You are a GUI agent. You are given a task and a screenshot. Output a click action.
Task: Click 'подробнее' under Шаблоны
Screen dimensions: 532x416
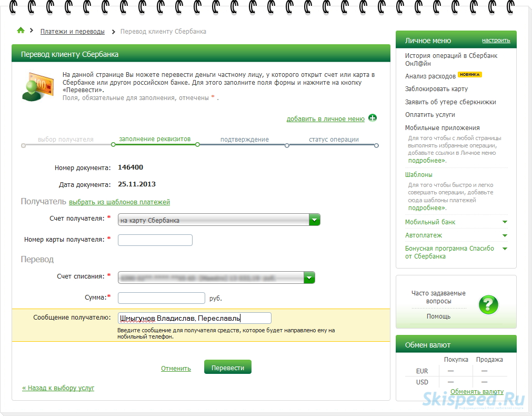[x=427, y=208]
